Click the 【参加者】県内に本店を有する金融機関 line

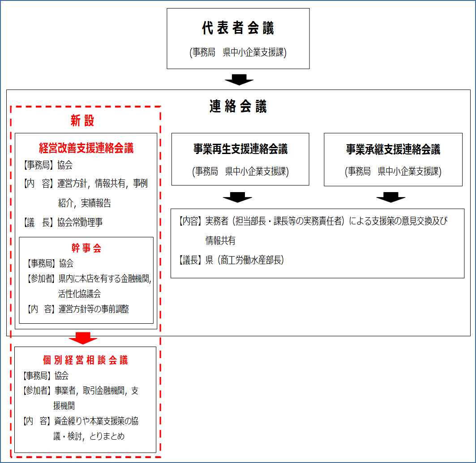coord(89,279)
